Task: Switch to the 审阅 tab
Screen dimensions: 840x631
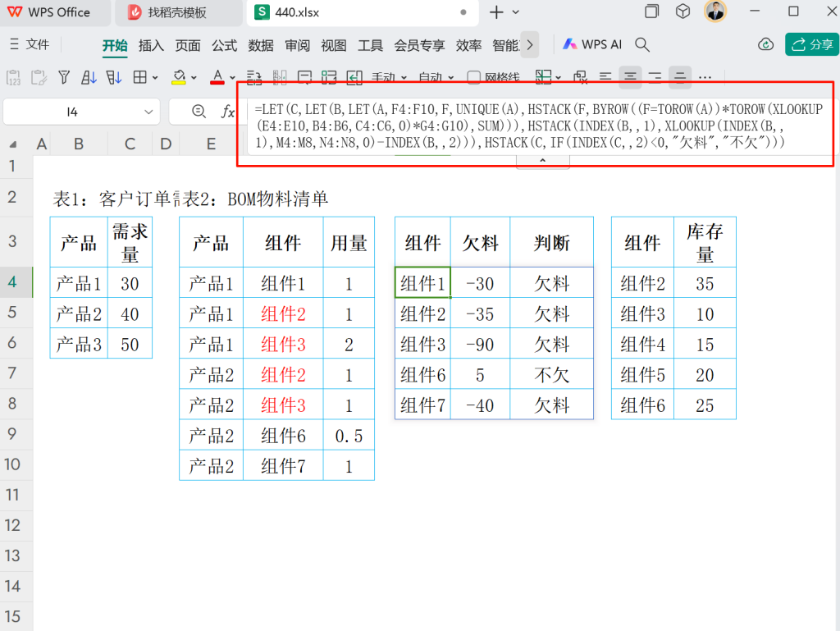Action: pos(297,45)
